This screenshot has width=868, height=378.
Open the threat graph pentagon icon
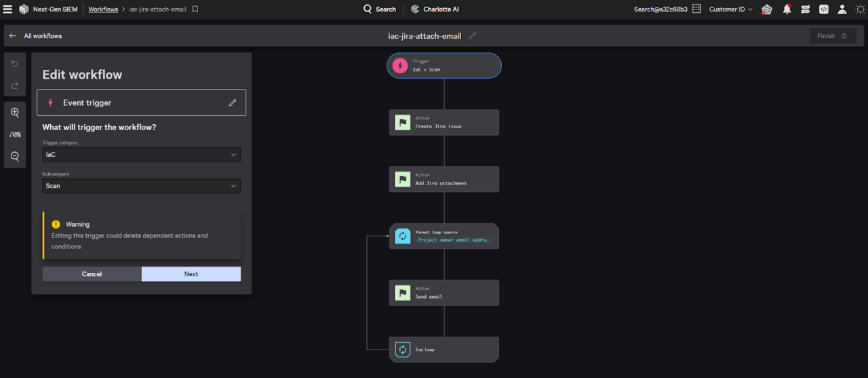(x=767, y=10)
